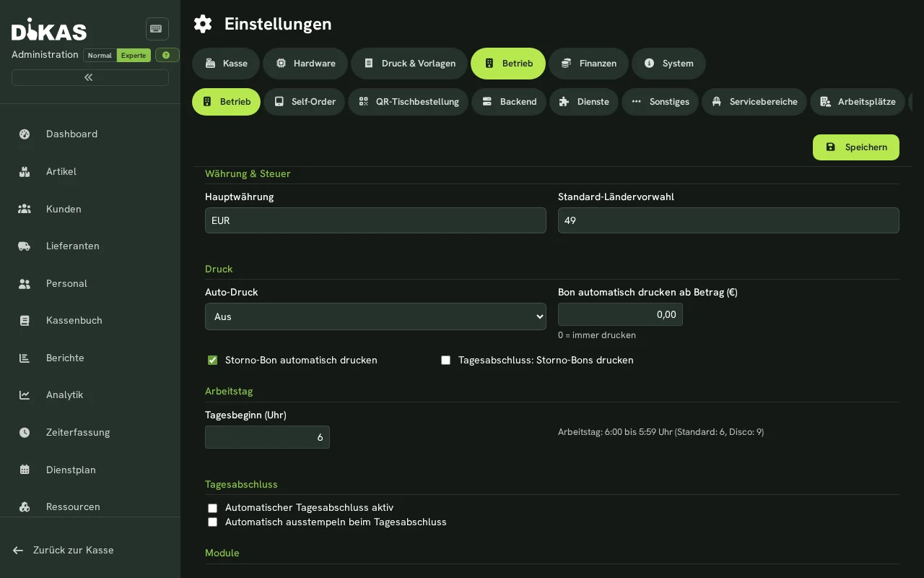The image size is (924, 578).
Task: Collapse the sidebar with the double chevron
Action: click(90, 77)
